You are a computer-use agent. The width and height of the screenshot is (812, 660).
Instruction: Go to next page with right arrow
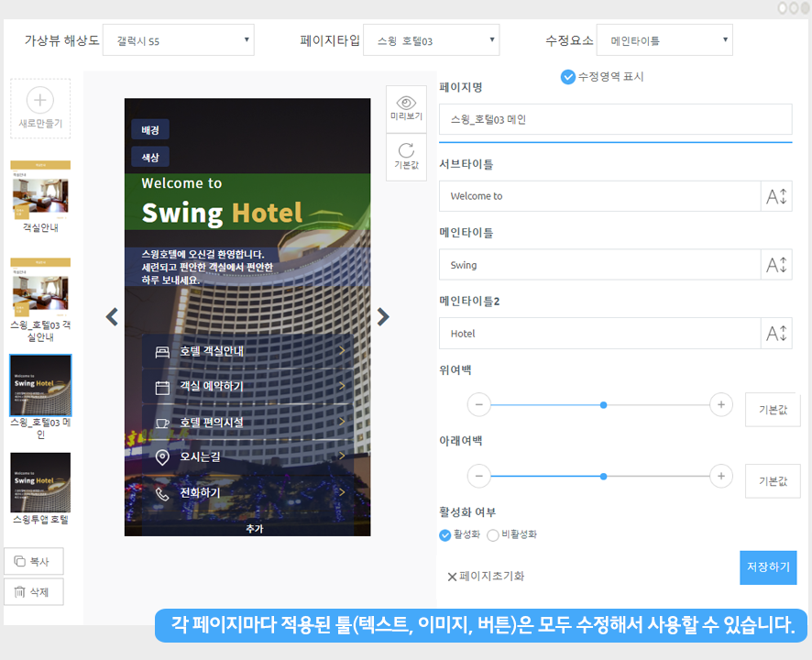coord(383,316)
